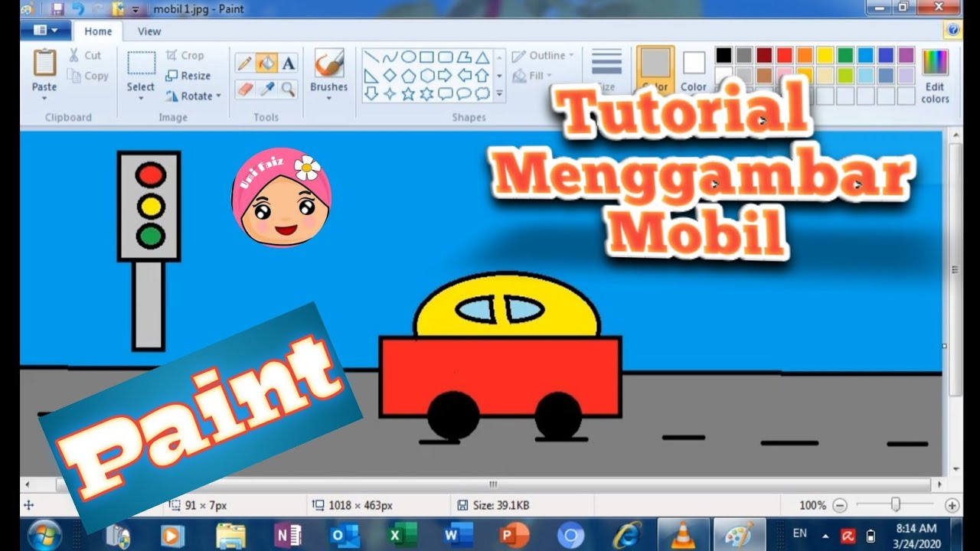Click the Copy button
This screenshot has width=980, height=551.
coord(87,76)
